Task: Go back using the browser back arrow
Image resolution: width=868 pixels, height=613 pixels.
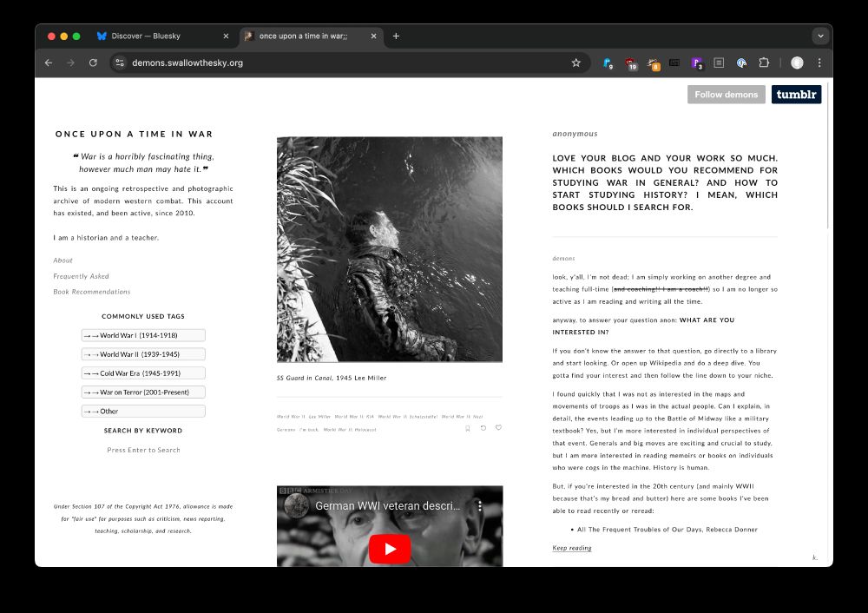Action: [49, 63]
